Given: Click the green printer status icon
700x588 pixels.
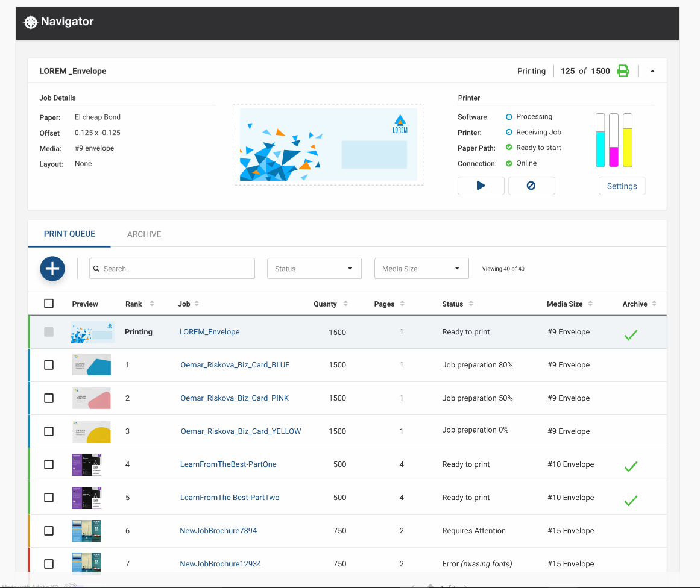Looking at the screenshot, I should point(623,71).
